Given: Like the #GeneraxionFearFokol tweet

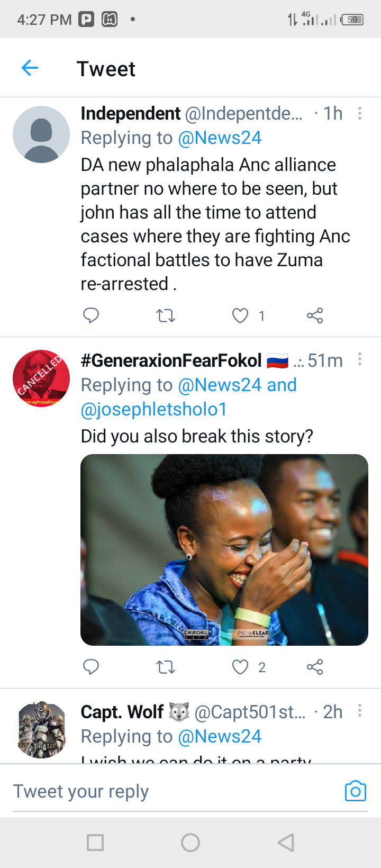Looking at the screenshot, I should point(240,667).
